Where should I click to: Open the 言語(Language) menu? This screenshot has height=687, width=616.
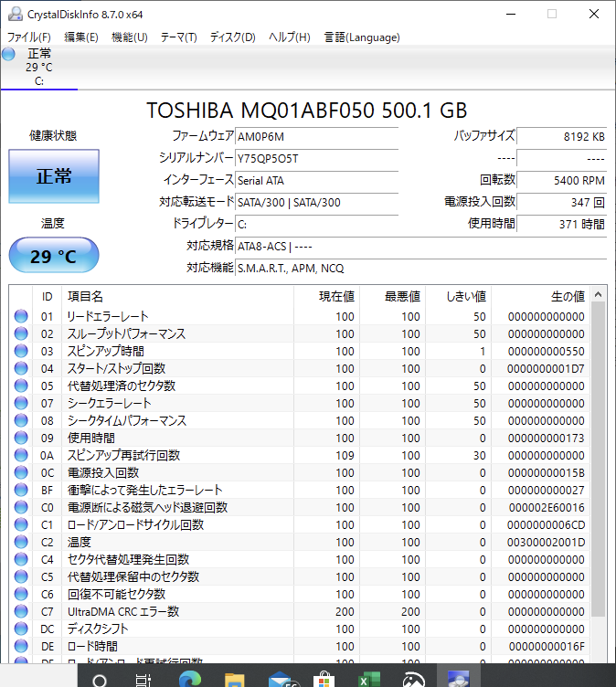pyautogui.click(x=362, y=37)
